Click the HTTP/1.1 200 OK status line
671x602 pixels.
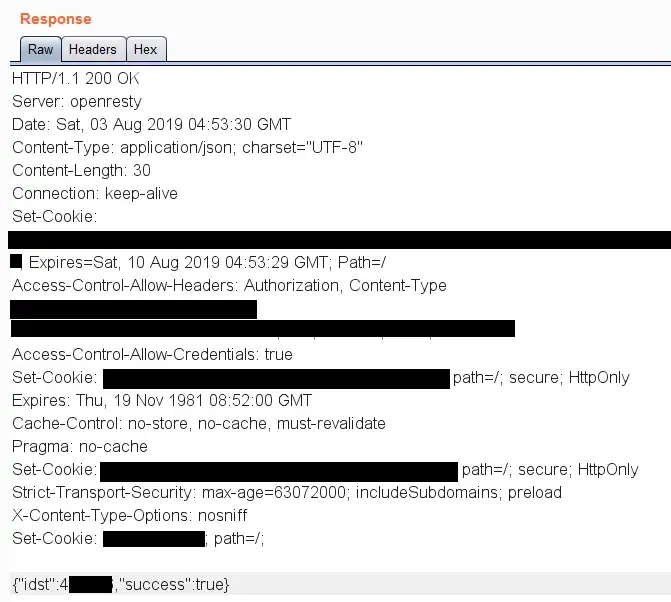click(76, 79)
